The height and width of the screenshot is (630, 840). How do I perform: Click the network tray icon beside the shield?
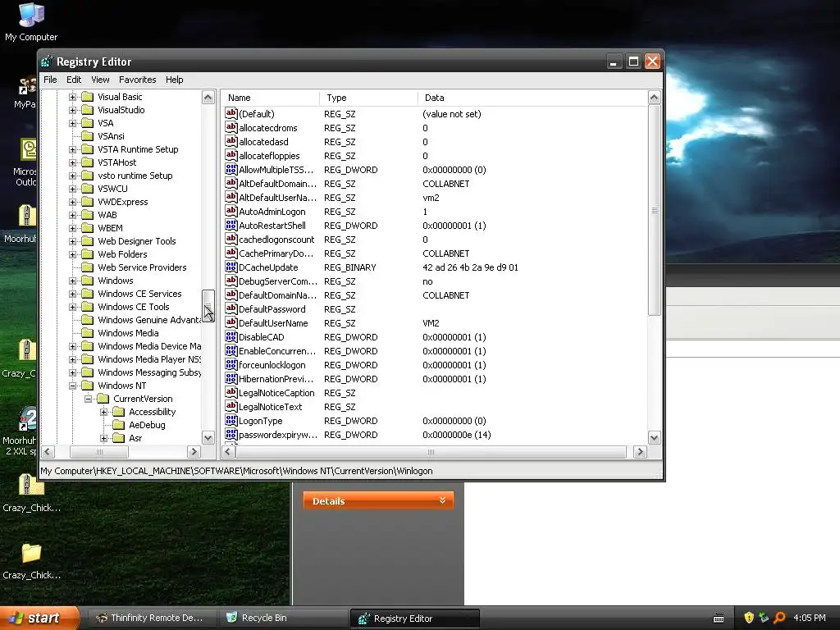click(x=764, y=618)
